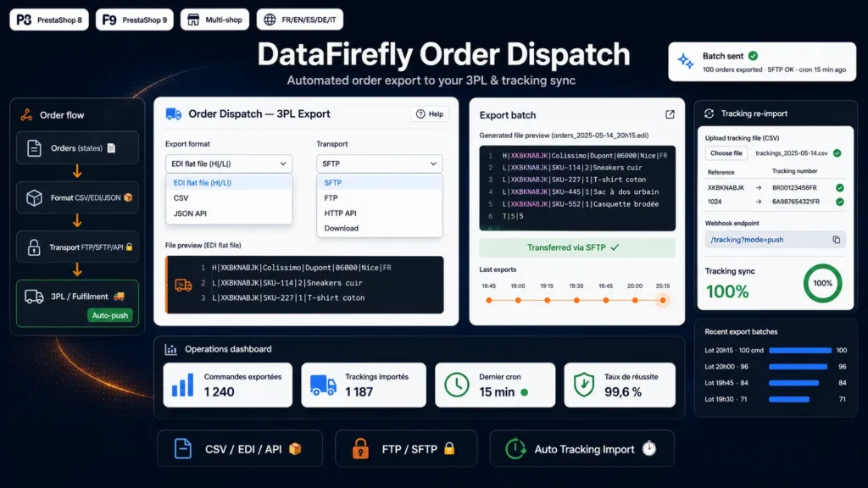Expand the Transport dropdown
This screenshot has width=868, height=488.
tap(380, 164)
